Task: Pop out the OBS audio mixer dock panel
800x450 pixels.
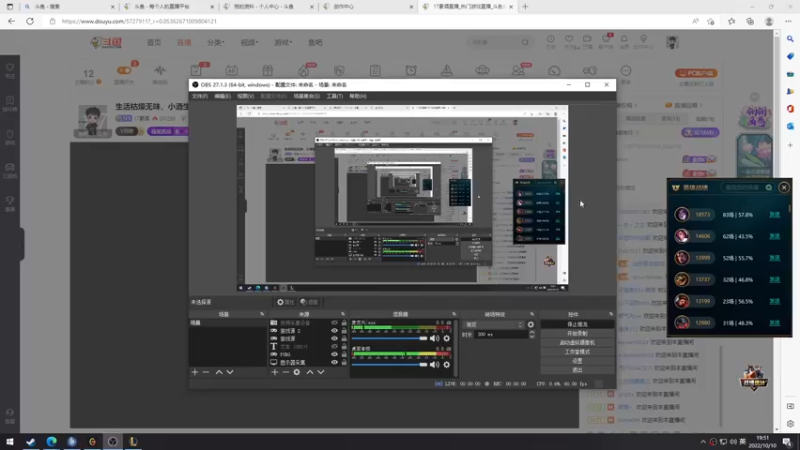Action: point(454,314)
